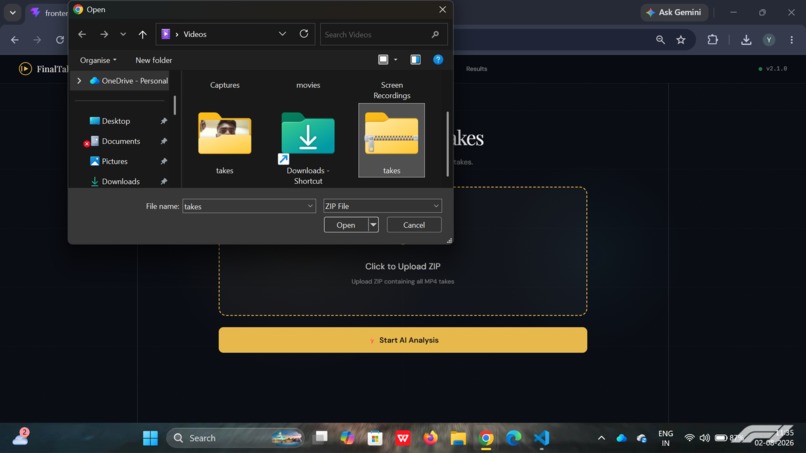The width and height of the screenshot is (806, 453).
Task: Click Ask Gemini in Chrome
Action: pos(674,12)
